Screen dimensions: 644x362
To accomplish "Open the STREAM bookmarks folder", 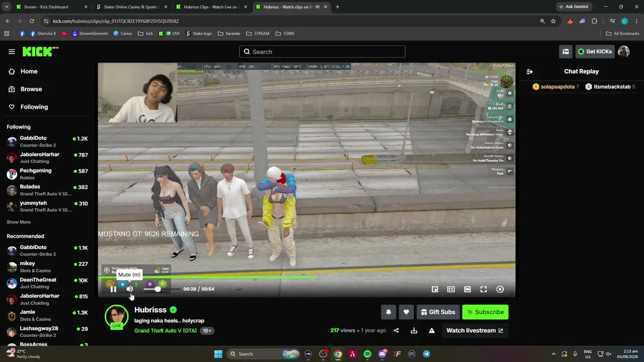I will pos(258,34).
